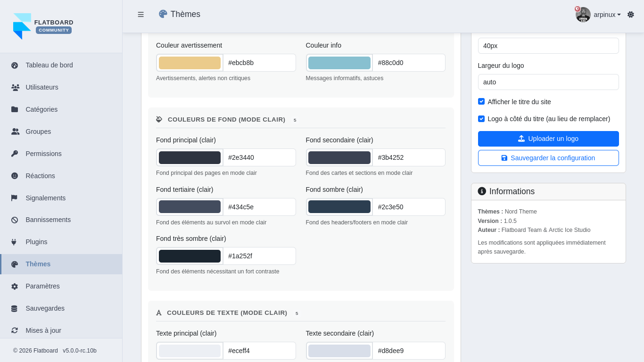Viewport: 644px width, 362px height.
Task: Open the arpinux user dropdown menu
Action: click(x=607, y=15)
